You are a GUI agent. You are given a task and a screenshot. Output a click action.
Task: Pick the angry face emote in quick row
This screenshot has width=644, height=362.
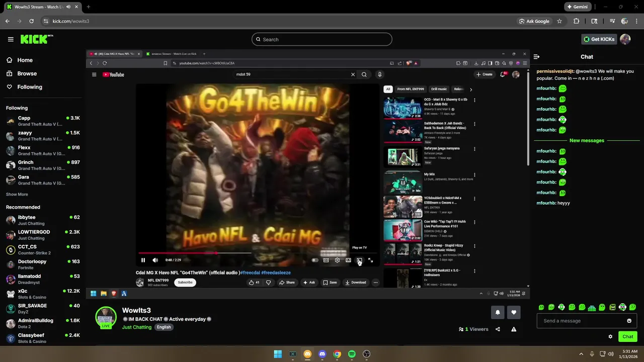click(613, 307)
